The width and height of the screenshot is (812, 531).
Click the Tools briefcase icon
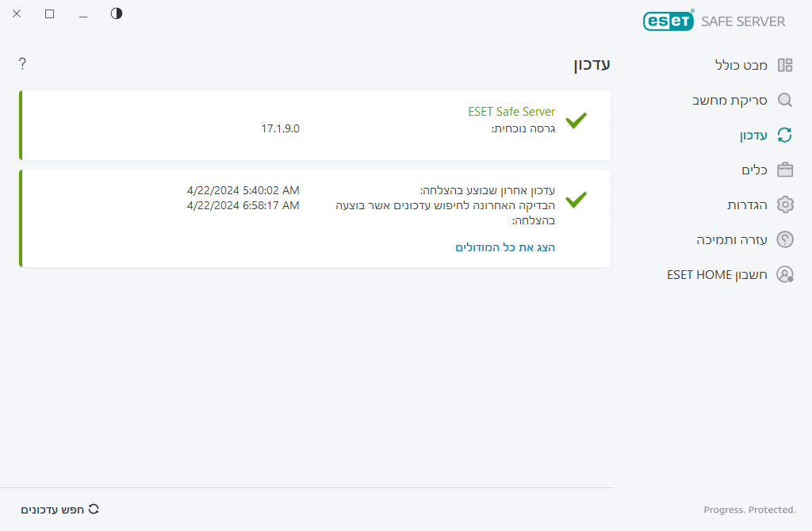point(785,170)
